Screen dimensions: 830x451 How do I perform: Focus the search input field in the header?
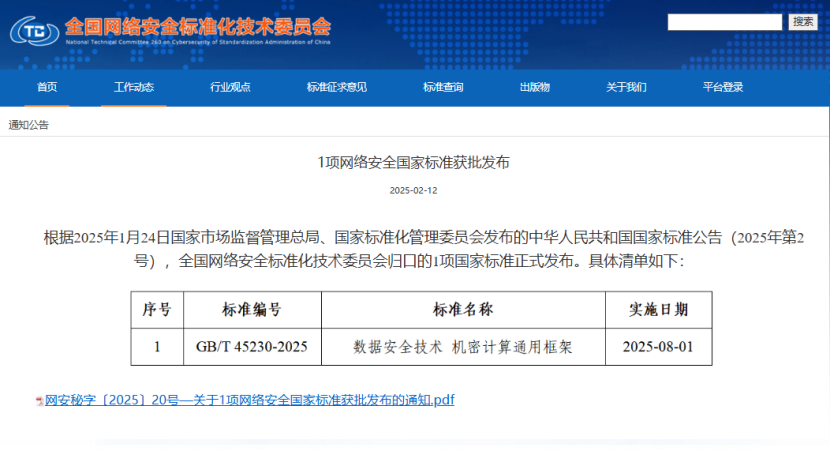pos(724,22)
